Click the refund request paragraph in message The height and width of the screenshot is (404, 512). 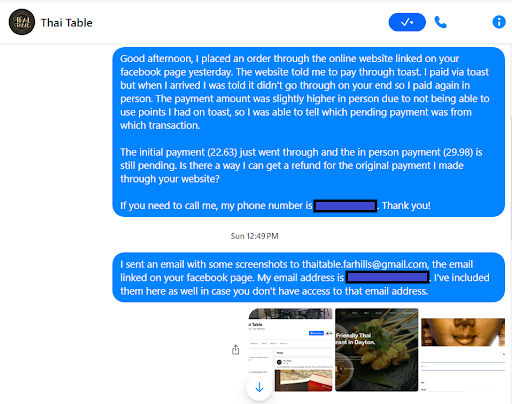(301, 165)
